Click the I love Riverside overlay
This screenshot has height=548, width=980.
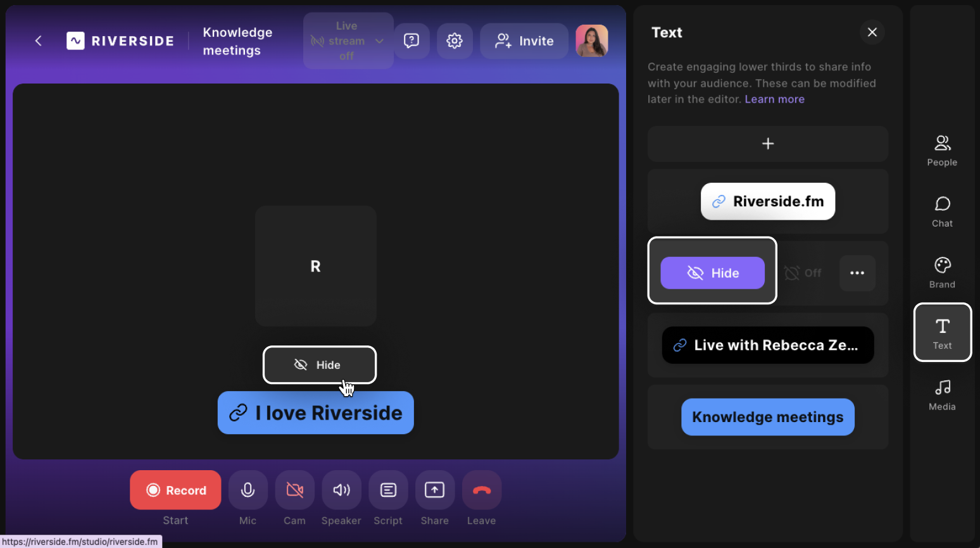click(x=316, y=413)
